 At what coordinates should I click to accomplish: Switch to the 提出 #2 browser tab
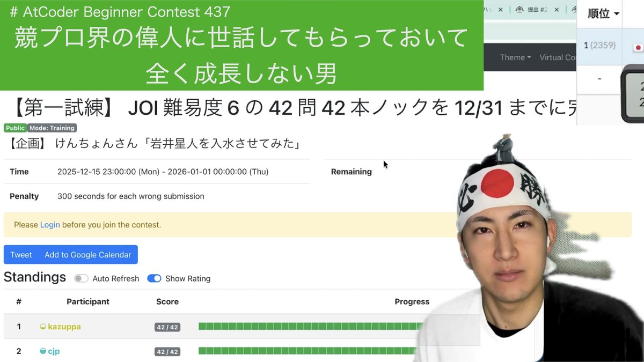click(537, 10)
